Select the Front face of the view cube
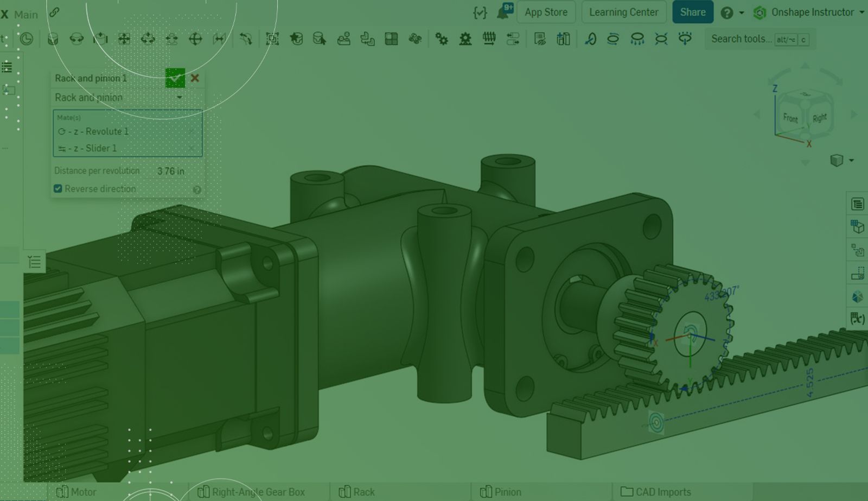This screenshot has width=868, height=501. pyautogui.click(x=790, y=118)
